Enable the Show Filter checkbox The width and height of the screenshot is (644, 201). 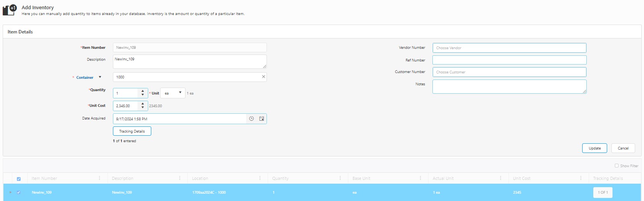[x=617, y=166]
